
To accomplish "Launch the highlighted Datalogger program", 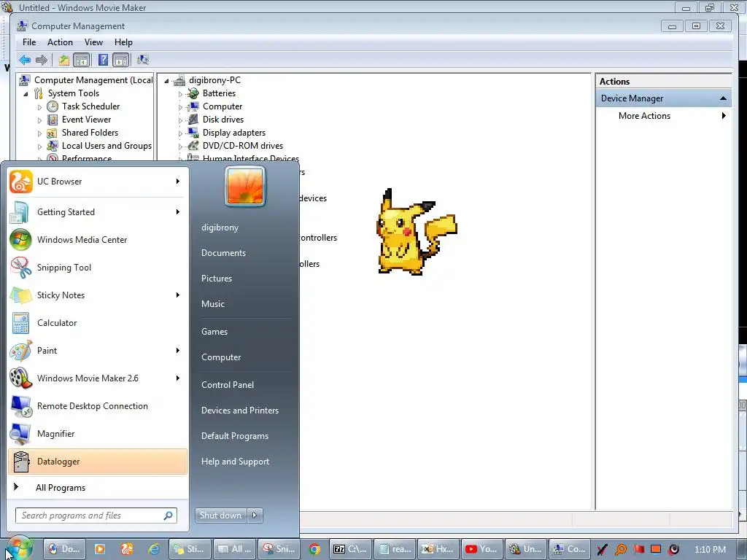I will point(98,462).
